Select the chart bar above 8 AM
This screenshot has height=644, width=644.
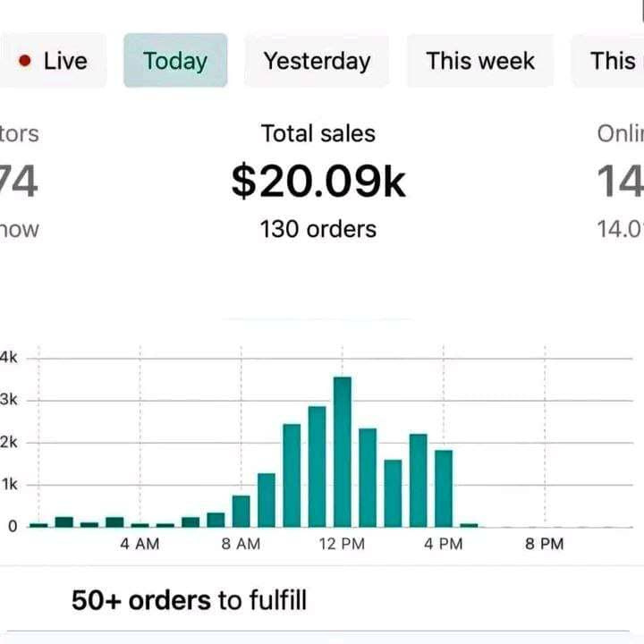(241, 511)
